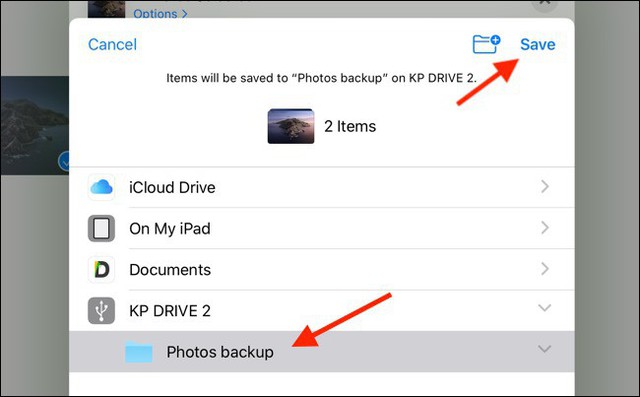
Task: Expand Documents location chevron
Action: pos(545,269)
